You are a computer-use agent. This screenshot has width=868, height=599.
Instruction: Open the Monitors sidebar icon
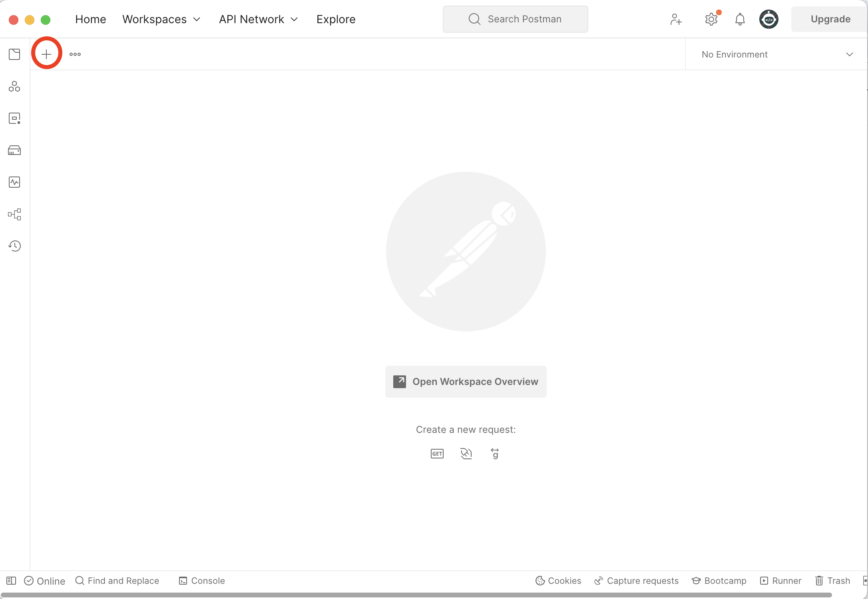(x=14, y=182)
